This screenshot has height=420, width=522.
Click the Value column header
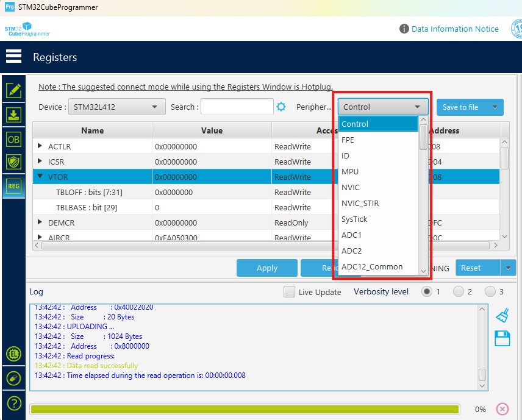tap(212, 130)
